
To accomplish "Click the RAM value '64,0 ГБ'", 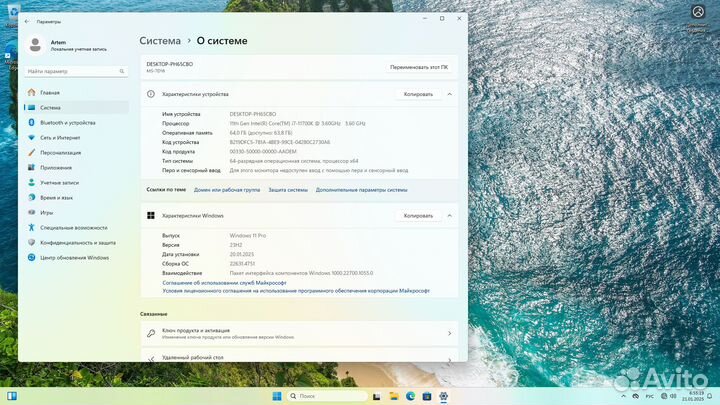I will (x=261, y=133).
